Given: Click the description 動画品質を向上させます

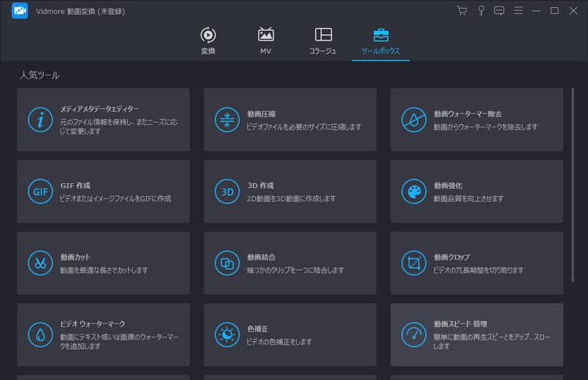Looking at the screenshot, I should point(468,198).
